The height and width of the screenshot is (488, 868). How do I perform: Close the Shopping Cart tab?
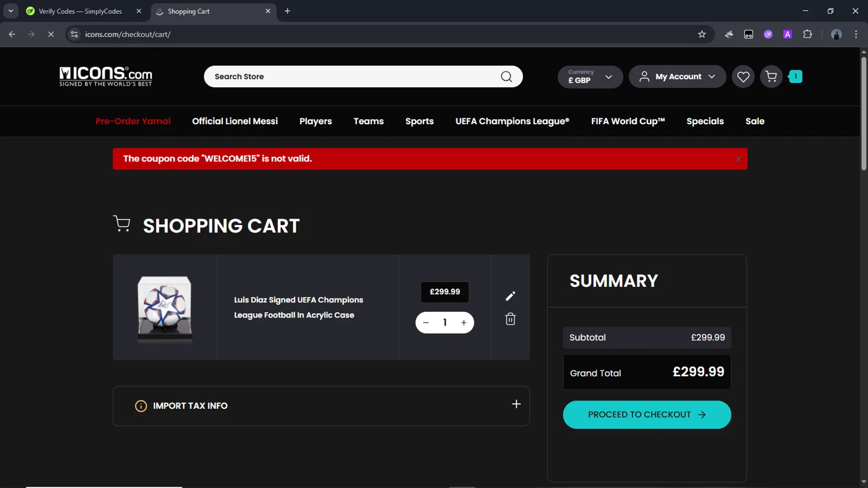268,11
